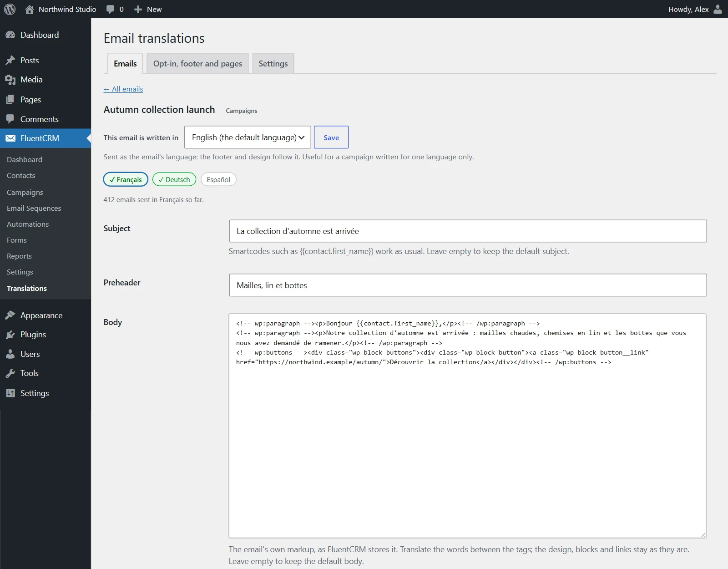Save the email language setting
The width and height of the screenshot is (728, 569).
click(x=331, y=137)
